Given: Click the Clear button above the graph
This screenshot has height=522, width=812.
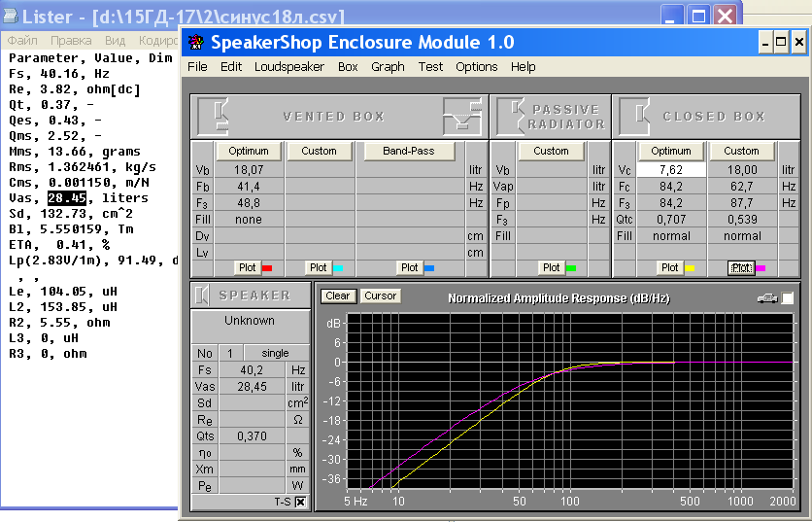Looking at the screenshot, I should pyautogui.click(x=338, y=296).
